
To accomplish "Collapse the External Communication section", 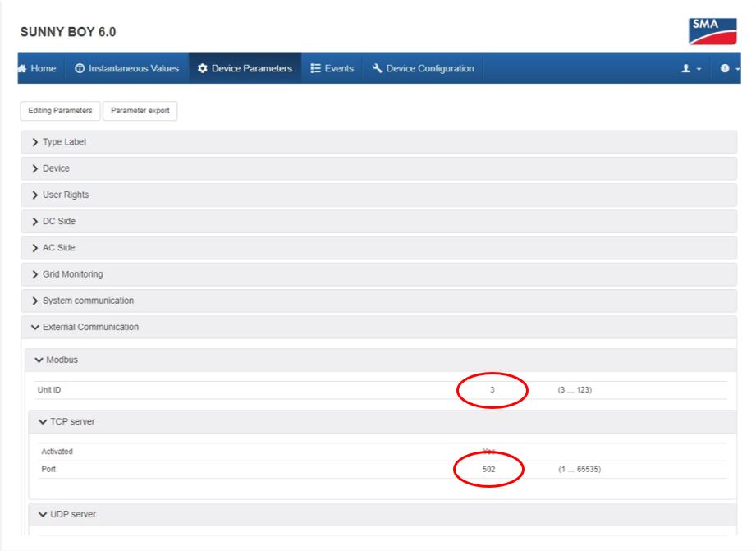I will click(x=378, y=327).
